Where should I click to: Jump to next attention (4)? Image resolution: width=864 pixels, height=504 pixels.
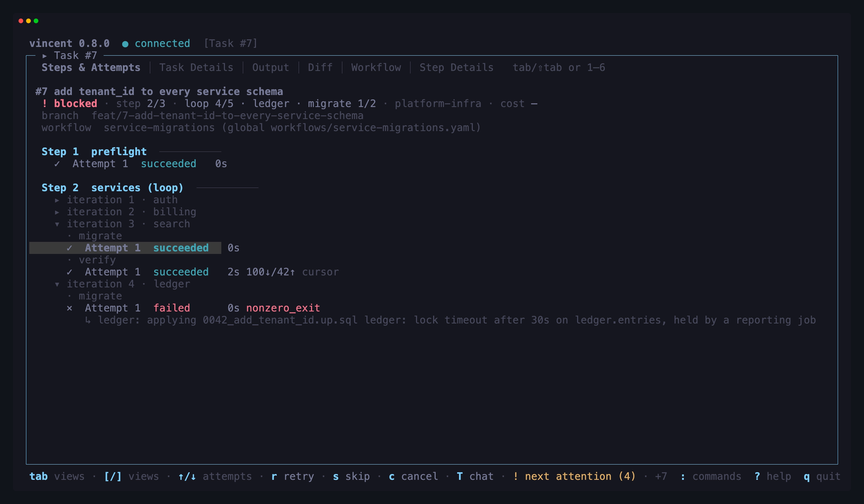click(574, 476)
